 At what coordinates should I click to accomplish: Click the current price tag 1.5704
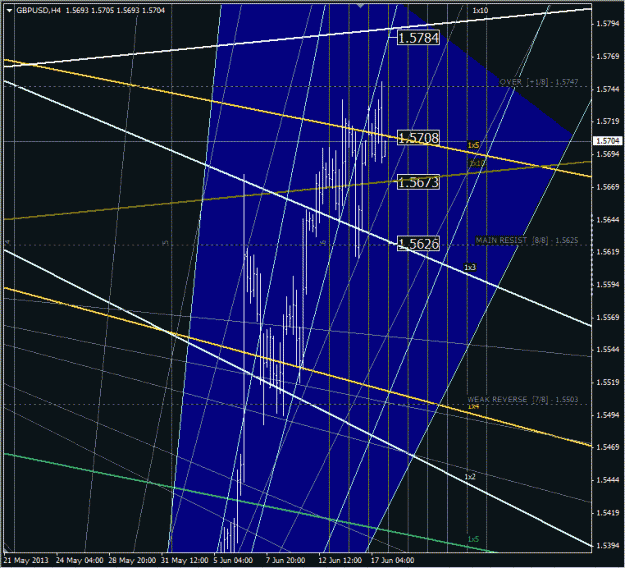pos(608,141)
